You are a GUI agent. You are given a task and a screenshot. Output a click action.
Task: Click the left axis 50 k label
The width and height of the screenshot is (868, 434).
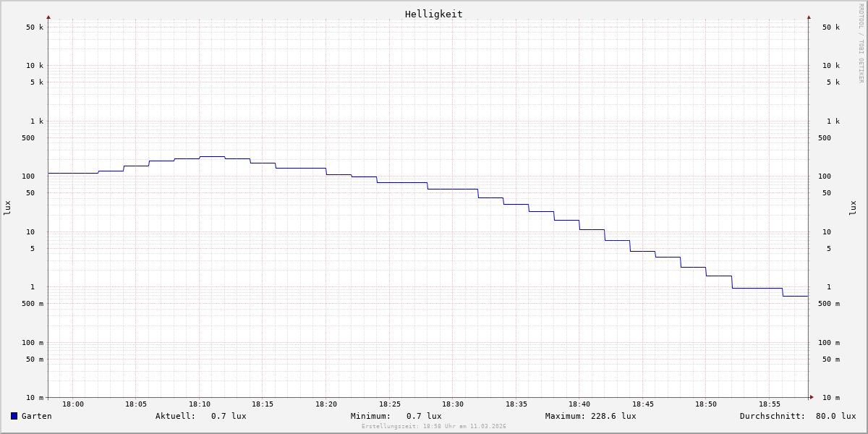point(35,27)
